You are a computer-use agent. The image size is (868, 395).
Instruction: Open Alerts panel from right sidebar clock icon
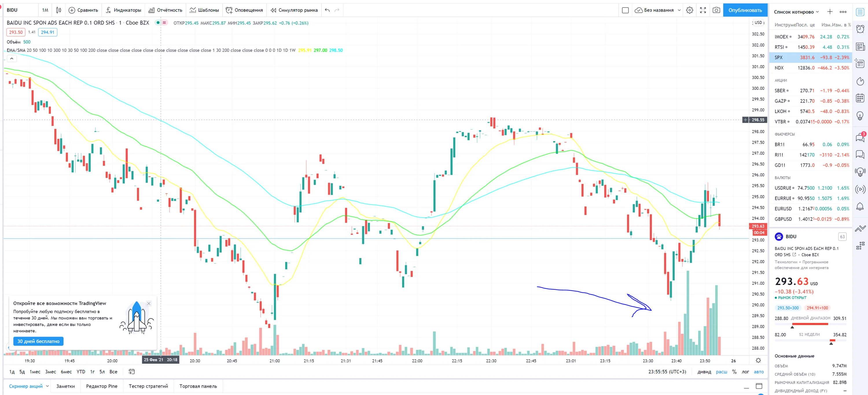(x=860, y=29)
